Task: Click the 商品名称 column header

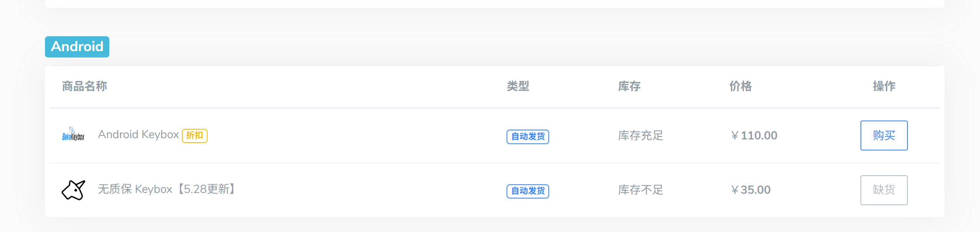Action: tap(84, 86)
